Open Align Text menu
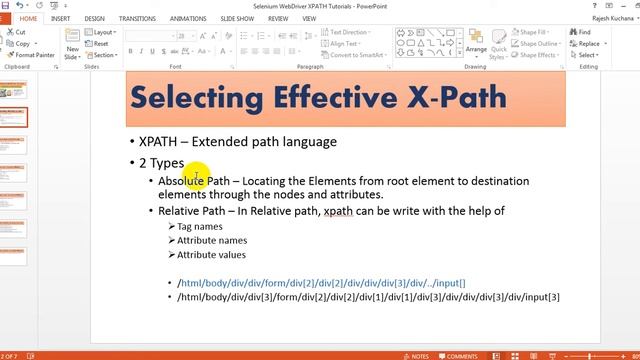The height and width of the screenshot is (360, 640). (341, 43)
